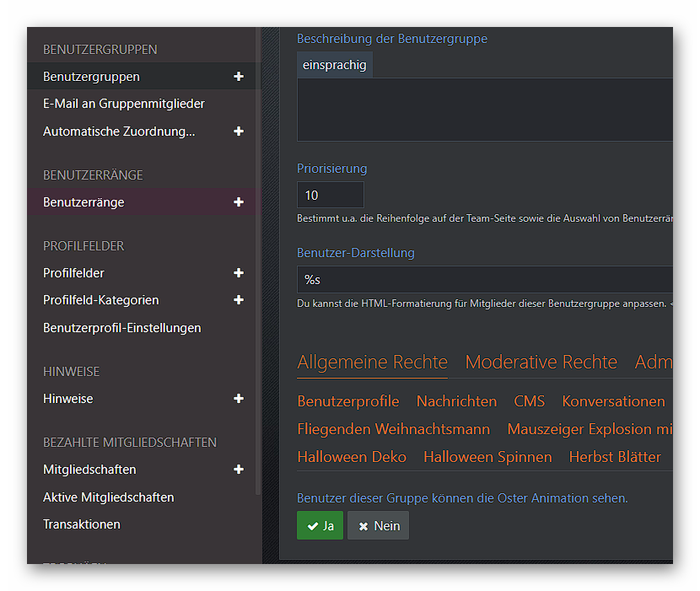Image resolution: width=700 pixels, height=591 pixels.
Task: Click plus icon beside Automatische Zuordnung
Action: coord(239,132)
